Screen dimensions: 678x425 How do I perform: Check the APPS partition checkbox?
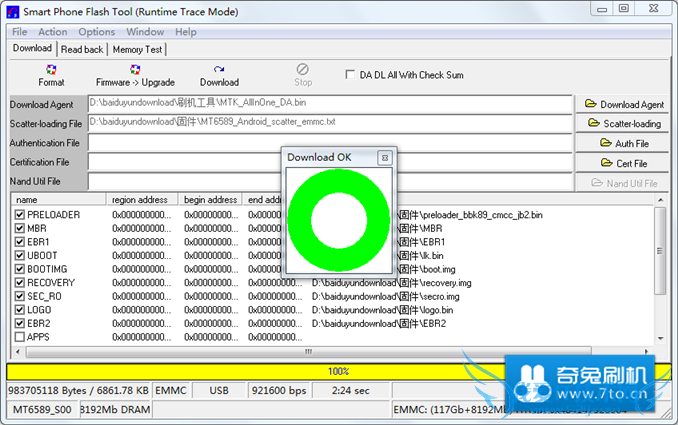pyautogui.click(x=20, y=337)
